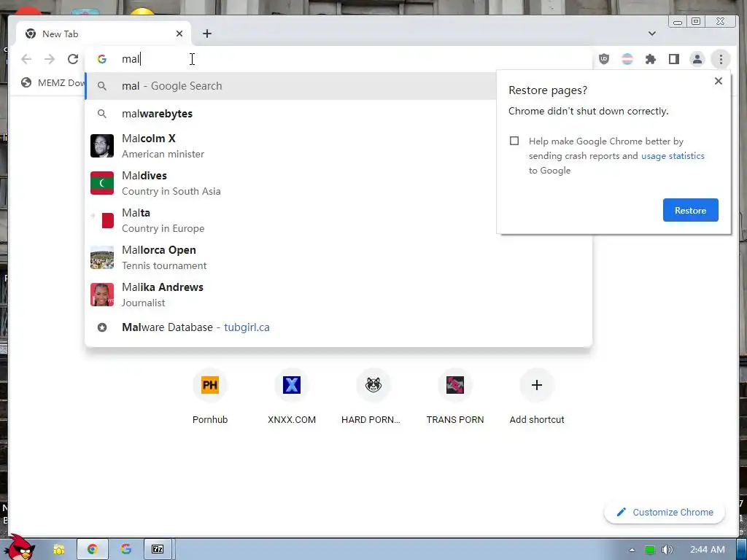747x560 pixels.
Task: Open the Google G taskbar icon
Action: [125, 550]
